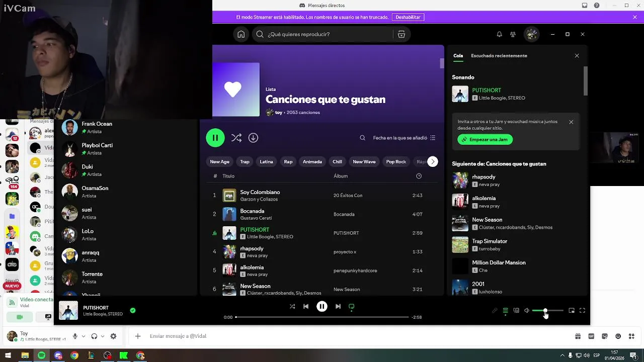Pause playback in bottom player bar
This screenshot has height=362, width=644.
click(x=322, y=306)
